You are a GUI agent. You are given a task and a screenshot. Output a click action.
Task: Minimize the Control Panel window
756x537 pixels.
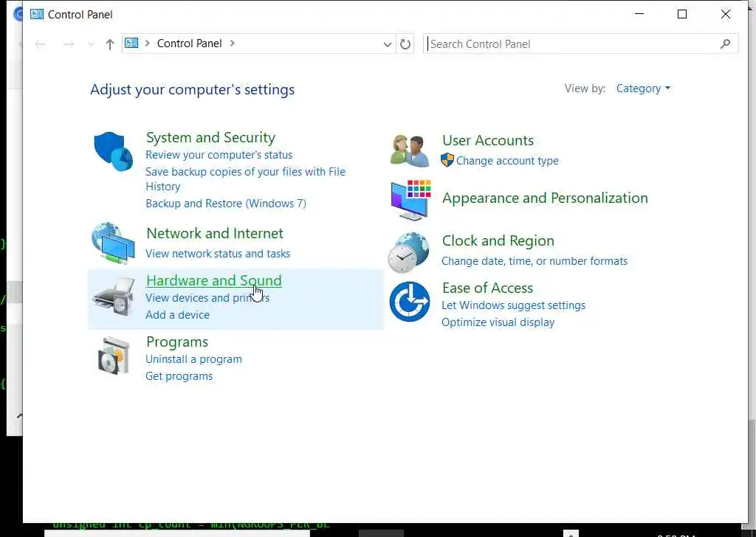(x=639, y=15)
